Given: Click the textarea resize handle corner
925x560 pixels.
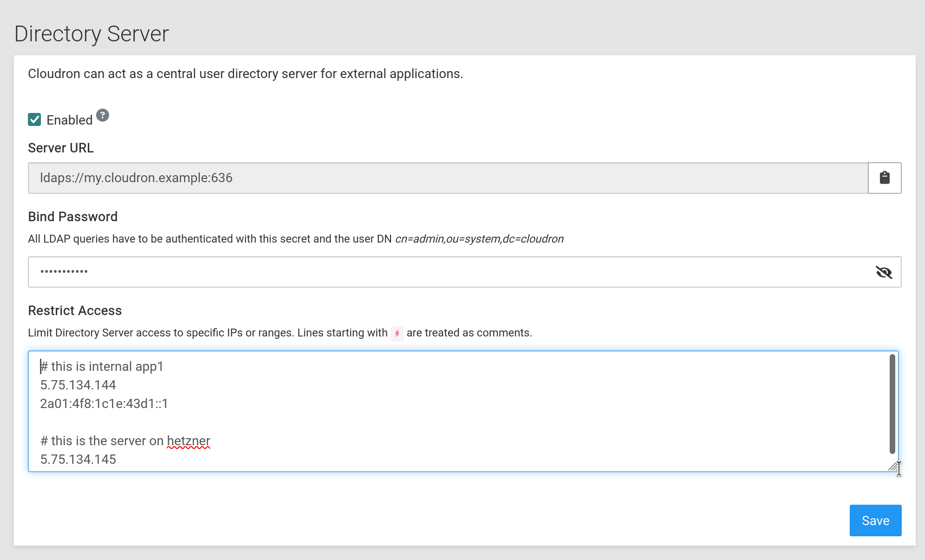Looking at the screenshot, I should (893, 467).
